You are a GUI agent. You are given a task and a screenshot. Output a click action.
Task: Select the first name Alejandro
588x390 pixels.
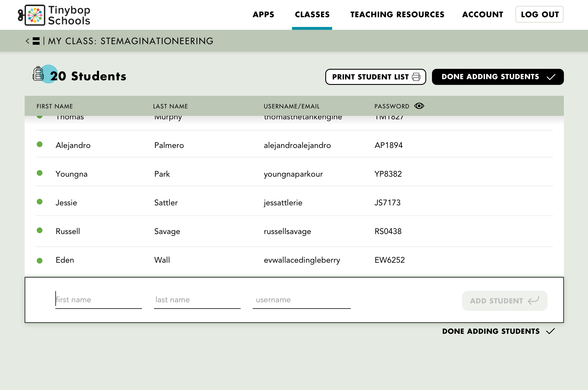coord(73,145)
